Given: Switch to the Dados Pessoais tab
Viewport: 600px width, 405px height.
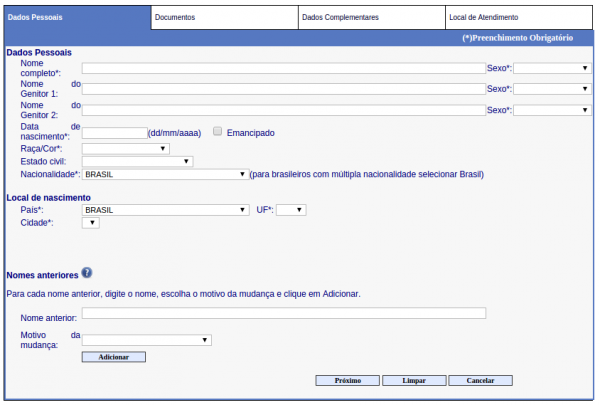Looking at the screenshot, I should [x=77, y=18].
